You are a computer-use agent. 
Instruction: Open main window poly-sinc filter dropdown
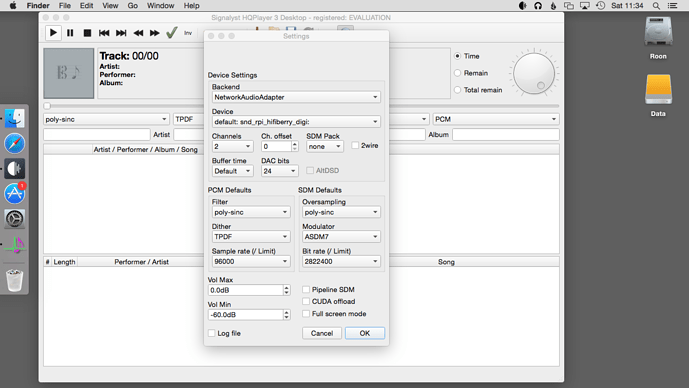[106, 119]
